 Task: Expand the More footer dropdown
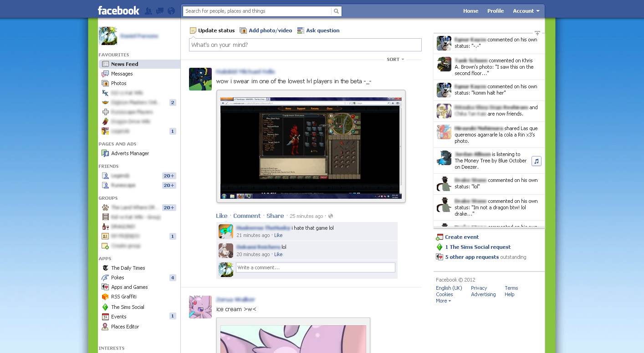coord(443,301)
